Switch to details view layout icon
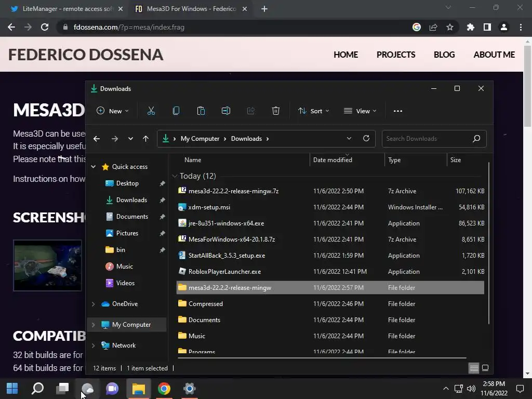Viewport: 532px width, 399px height. [x=474, y=368]
